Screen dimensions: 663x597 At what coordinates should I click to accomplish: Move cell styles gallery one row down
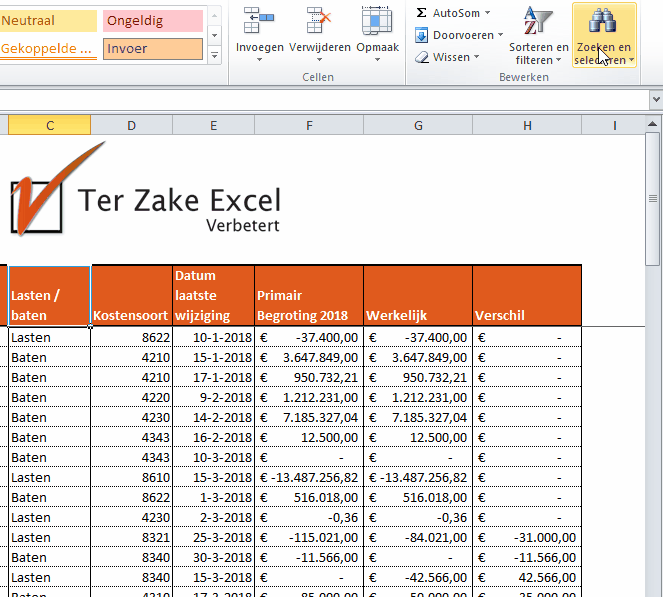pos(214,36)
